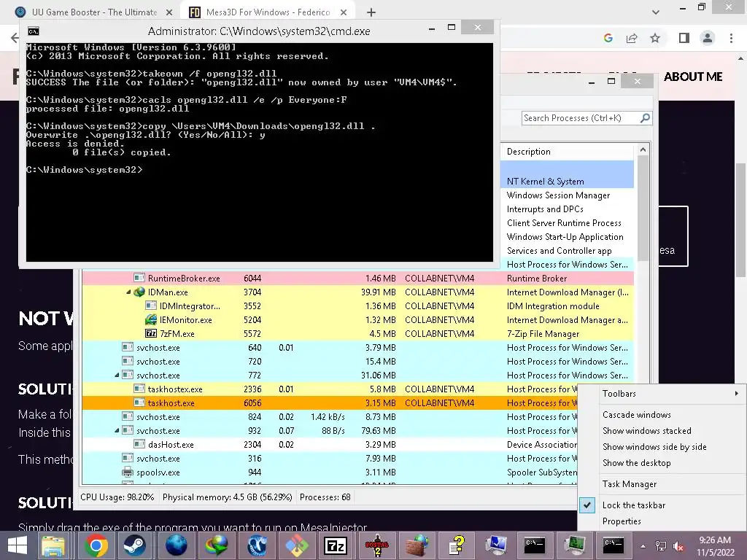The width and height of the screenshot is (747, 560).
Task: Open the Postal 2 taskbar icon
Action: [x=376, y=545]
